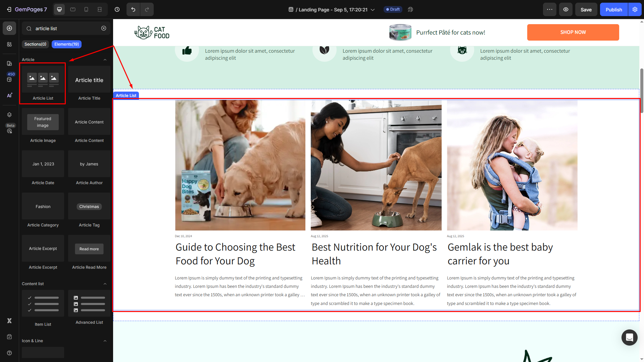The image size is (644, 362).
Task: Toggle page preview eye icon
Action: 565,9
